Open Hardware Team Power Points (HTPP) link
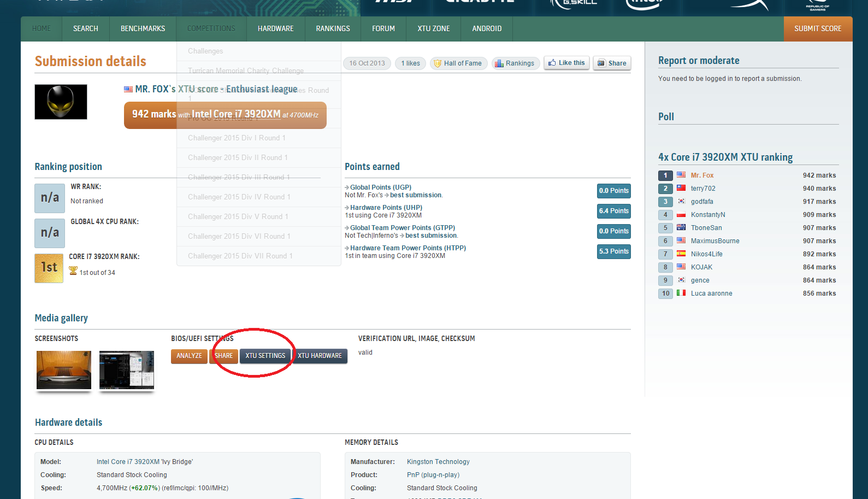This screenshot has width=868, height=499. (x=408, y=248)
